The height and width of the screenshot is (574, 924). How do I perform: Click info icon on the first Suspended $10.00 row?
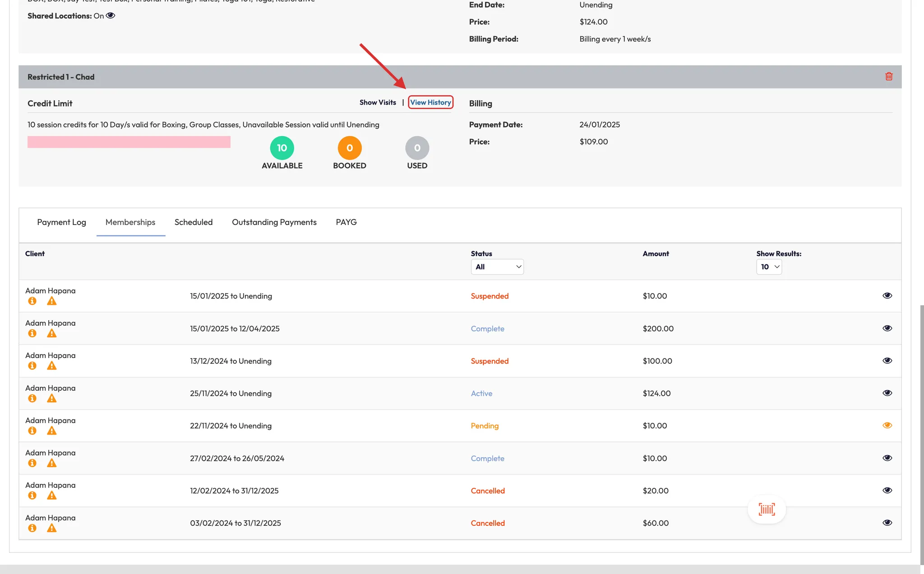point(32,301)
